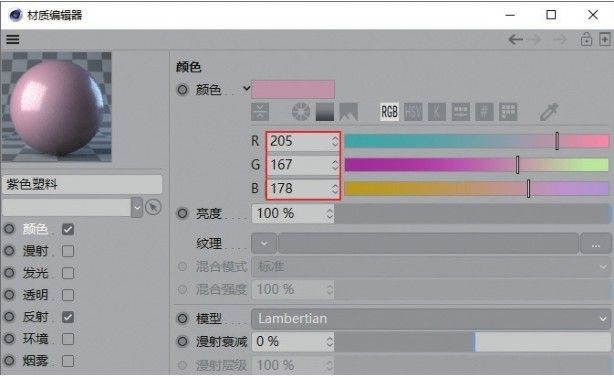Select the Kelvin K color mode icon
This screenshot has height=377, width=614.
[x=437, y=112]
